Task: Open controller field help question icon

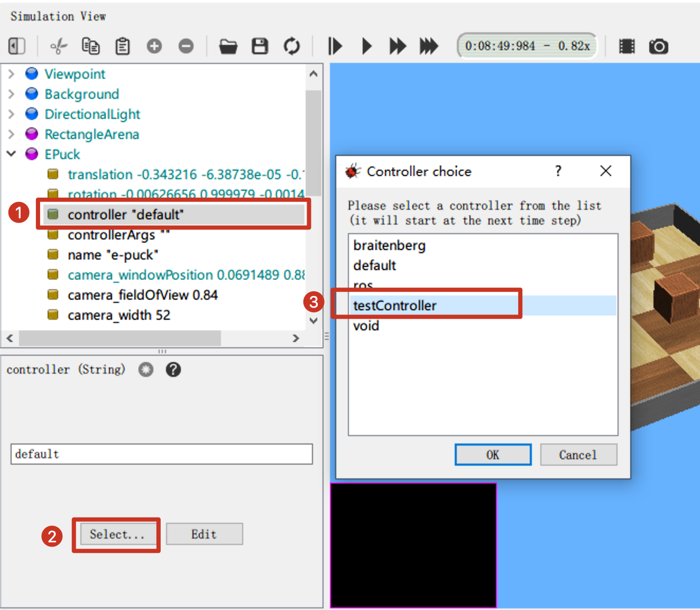Action: pos(173,369)
